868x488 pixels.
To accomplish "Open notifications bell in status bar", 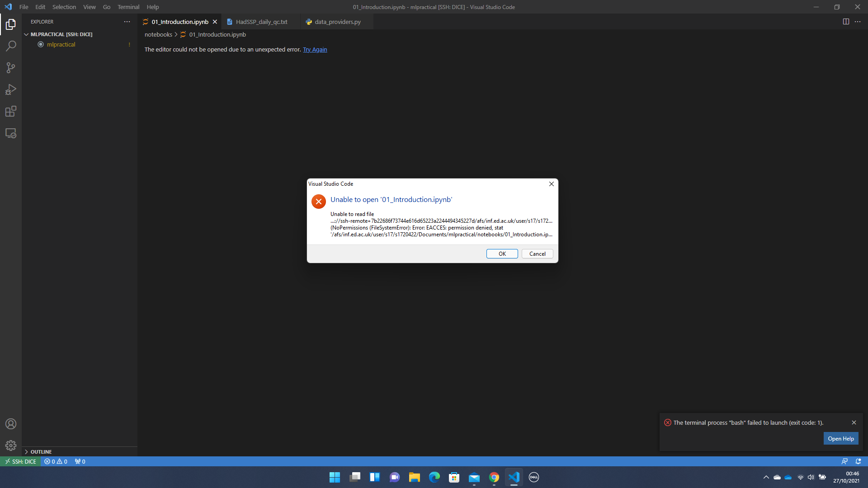I will point(859,461).
